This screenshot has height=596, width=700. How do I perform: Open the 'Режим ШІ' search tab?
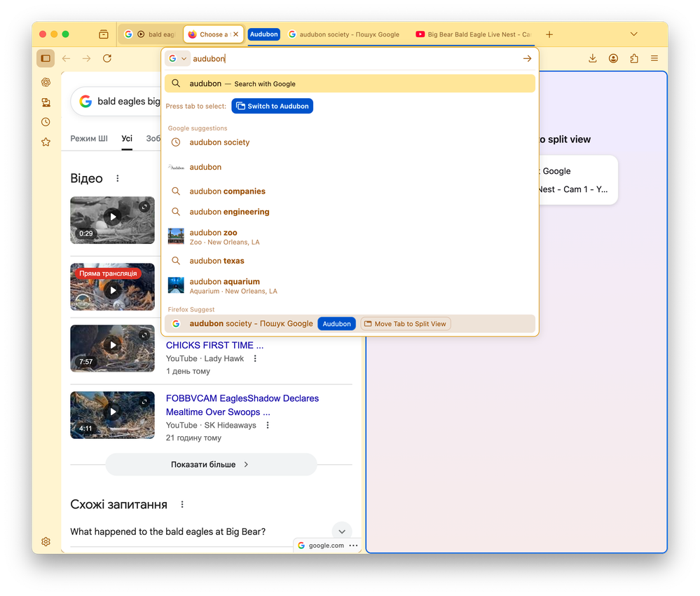click(89, 139)
